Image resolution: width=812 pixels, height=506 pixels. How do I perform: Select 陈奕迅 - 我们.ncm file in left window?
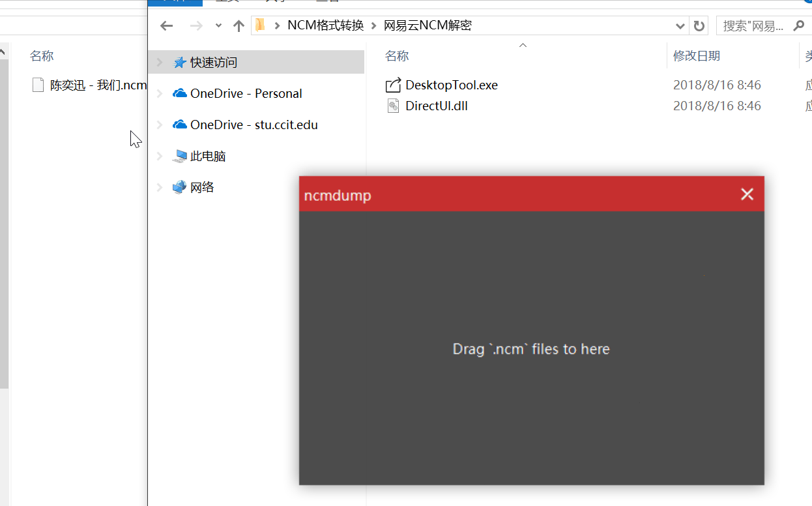coord(98,85)
